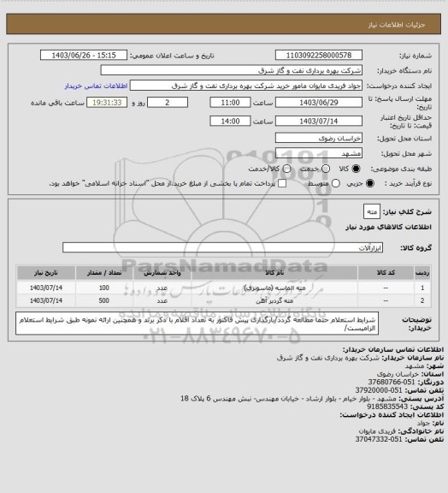Click the need date in row 2
Image resolution: width=448 pixels, height=493 pixels.
tap(46, 300)
